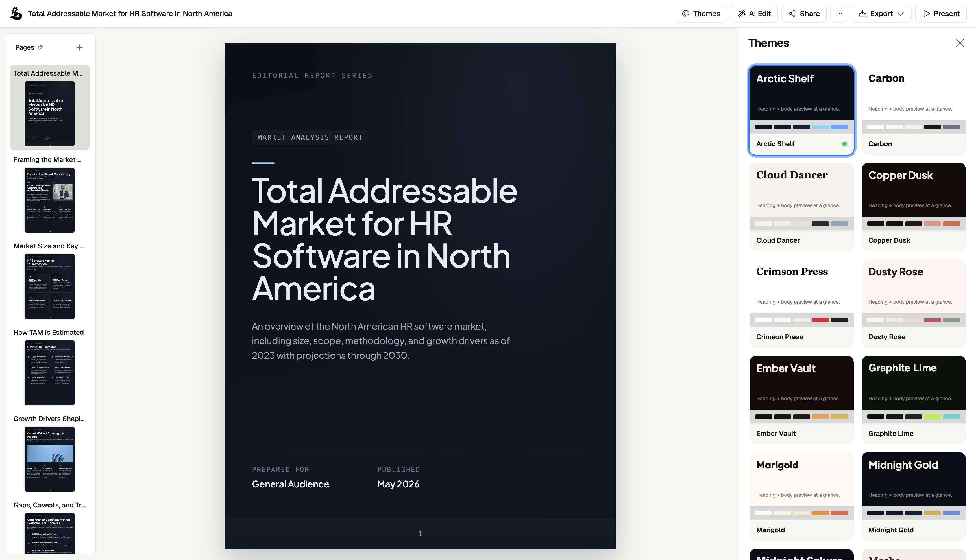Click the green active indicator on Arctic Shelf

844,144
